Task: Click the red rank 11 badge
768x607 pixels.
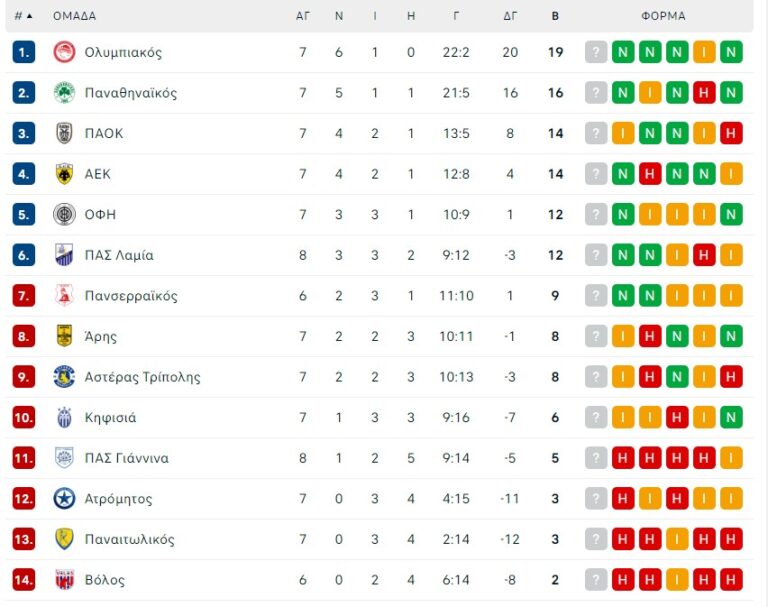Action: (24, 458)
